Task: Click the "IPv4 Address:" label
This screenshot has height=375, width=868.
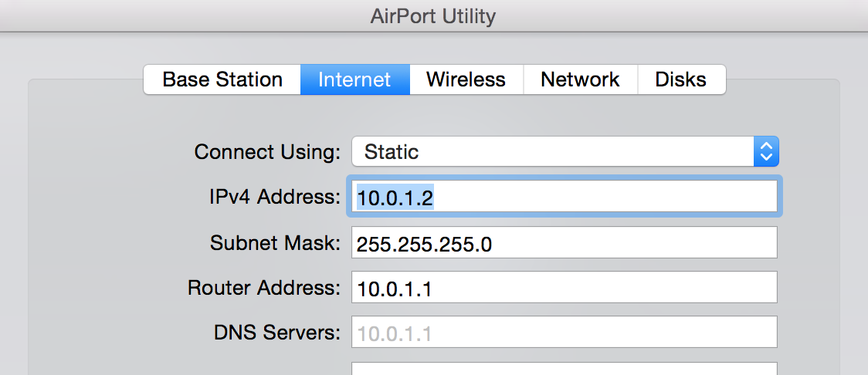Action: click(x=274, y=198)
